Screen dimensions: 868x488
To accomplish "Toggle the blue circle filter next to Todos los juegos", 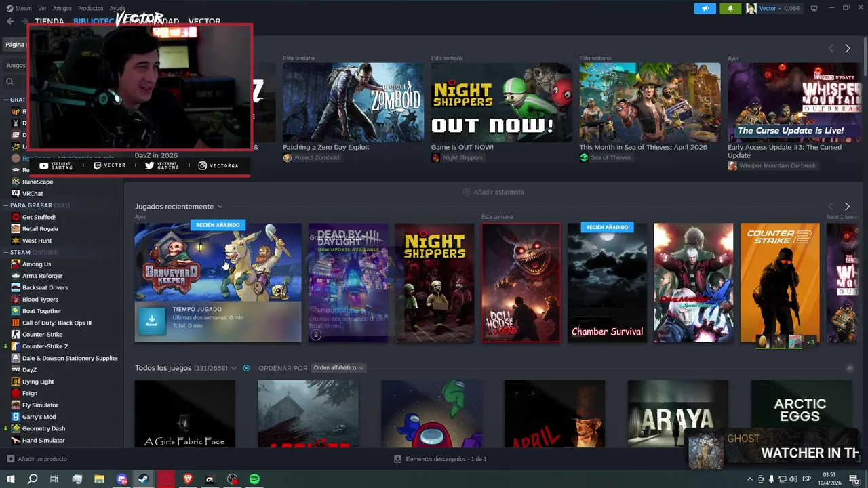I will 246,368.
